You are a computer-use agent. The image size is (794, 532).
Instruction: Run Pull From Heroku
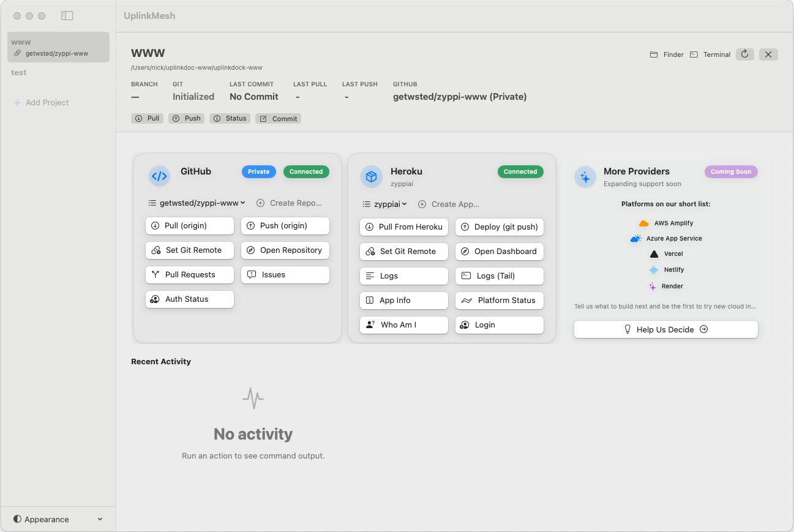coord(403,227)
